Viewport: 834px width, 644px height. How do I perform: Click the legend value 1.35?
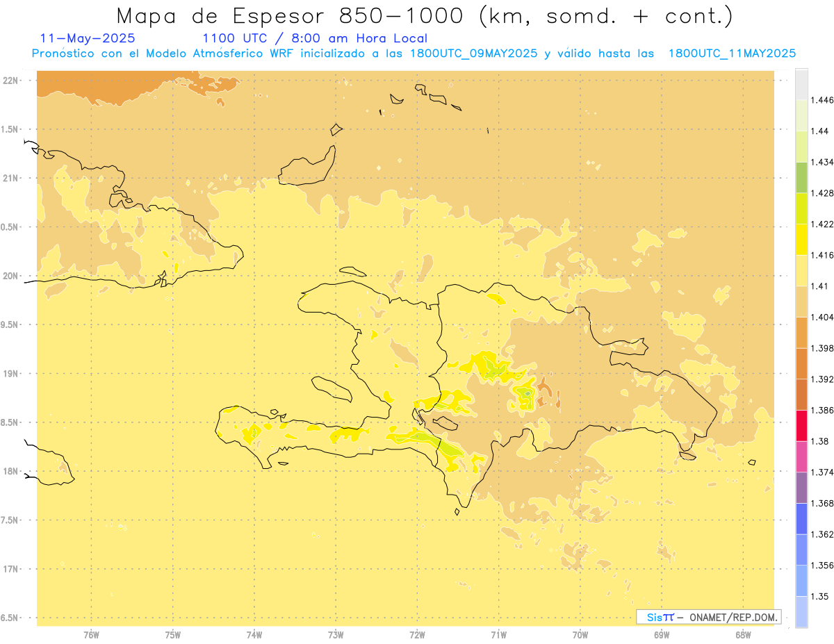819,597
